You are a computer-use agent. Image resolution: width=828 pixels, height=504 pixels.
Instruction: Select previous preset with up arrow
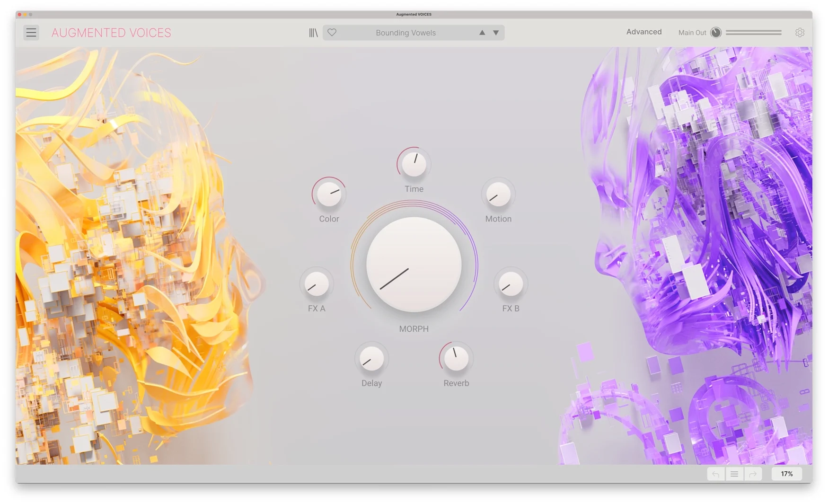click(x=482, y=33)
